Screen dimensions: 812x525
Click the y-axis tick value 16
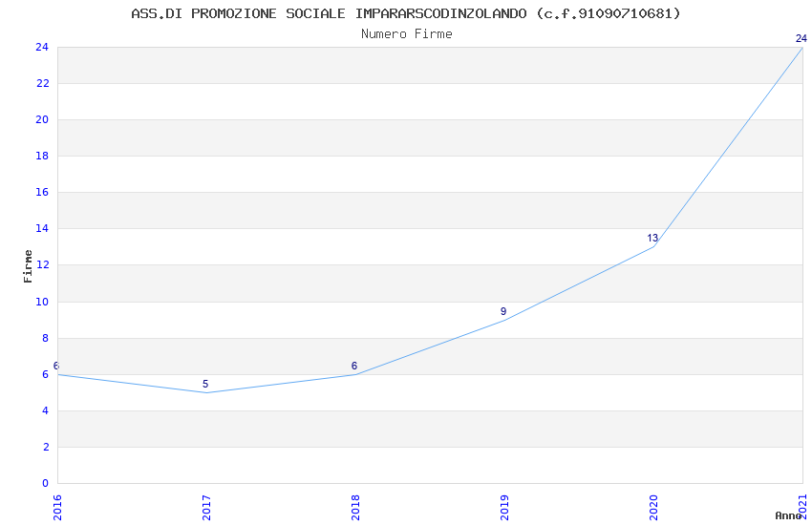point(42,192)
